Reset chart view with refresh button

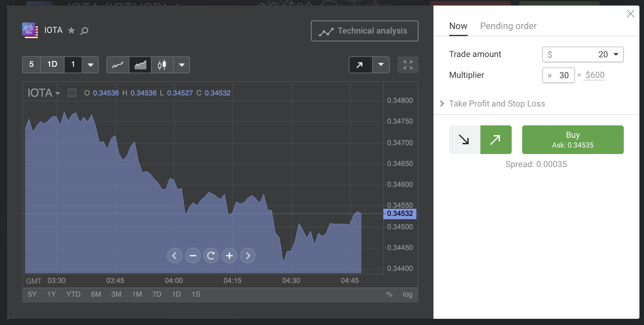coord(211,256)
